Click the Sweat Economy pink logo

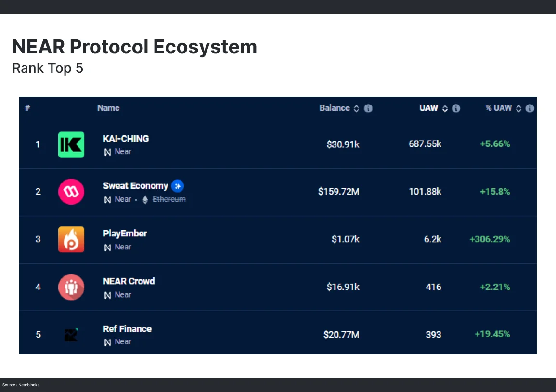coord(71,192)
